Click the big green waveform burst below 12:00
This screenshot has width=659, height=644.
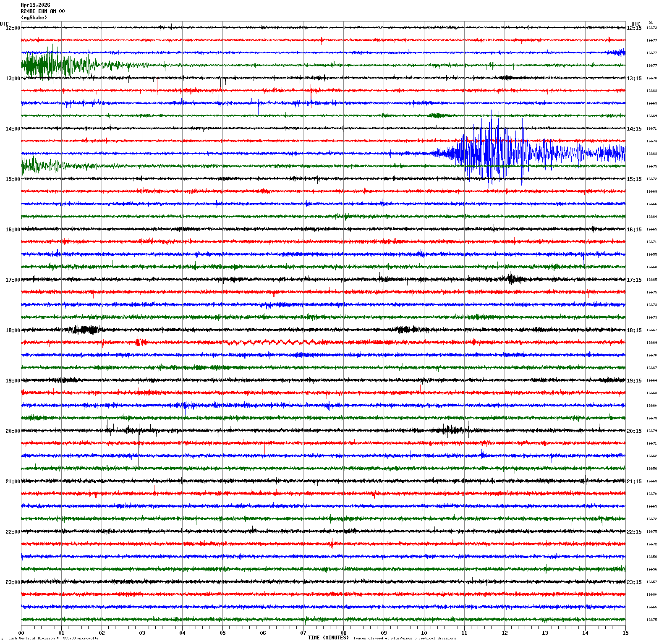(59, 65)
